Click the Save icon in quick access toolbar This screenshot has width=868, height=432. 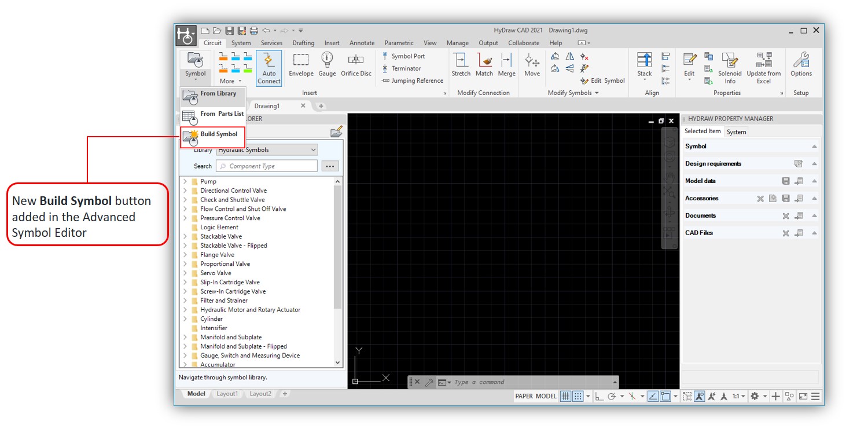tap(229, 31)
